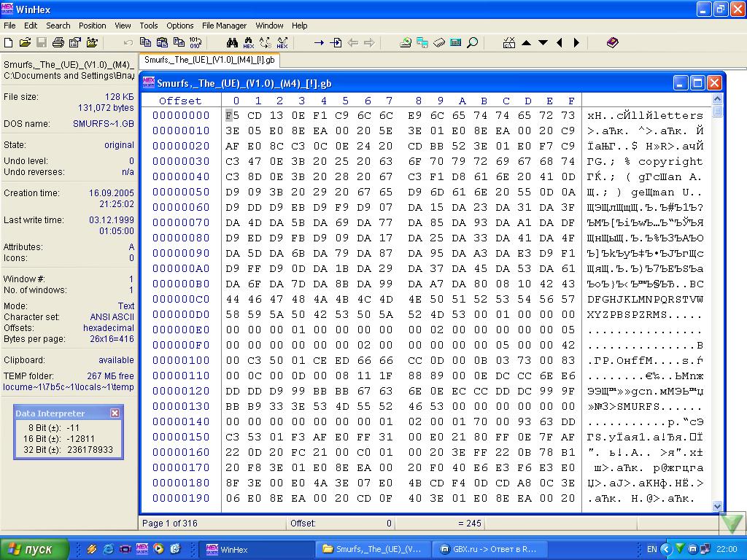Image resolution: width=747 pixels, height=560 pixels.
Task: Maximize the inner Smurfs document window
Action: click(x=697, y=83)
